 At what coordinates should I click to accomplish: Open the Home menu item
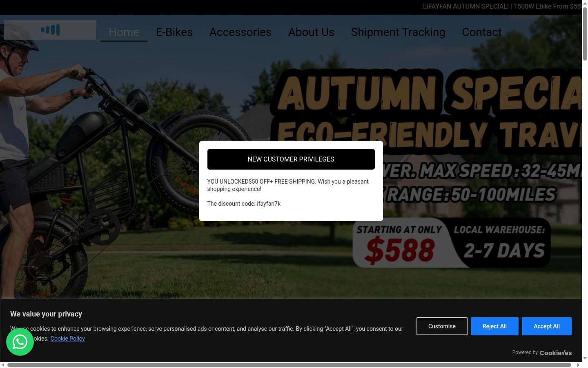[124, 32]
